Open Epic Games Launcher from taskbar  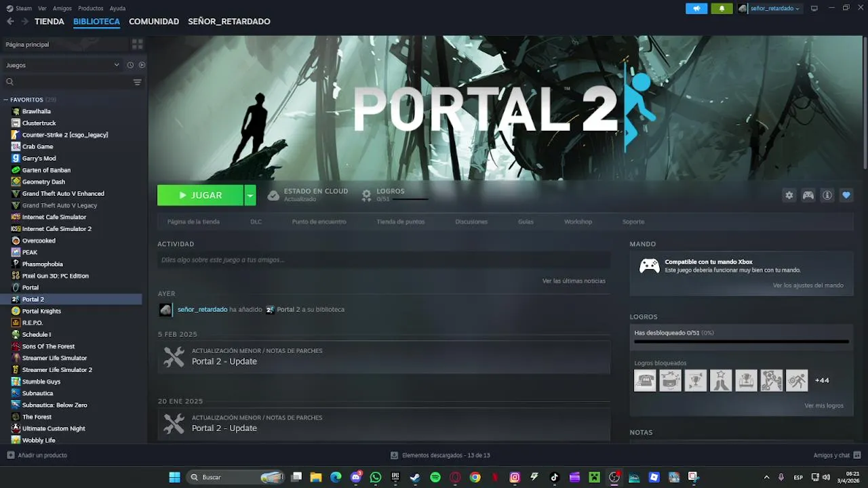pos(395,477)
